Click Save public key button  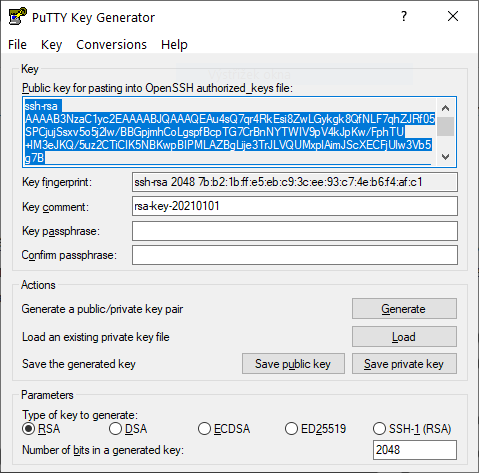tap(293, 364)
